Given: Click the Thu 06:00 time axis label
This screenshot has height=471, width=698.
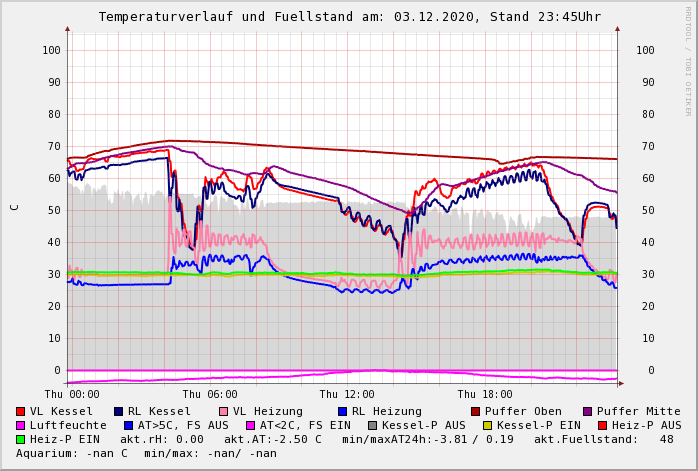Looking at the screenshot, I should coord(210,395).
